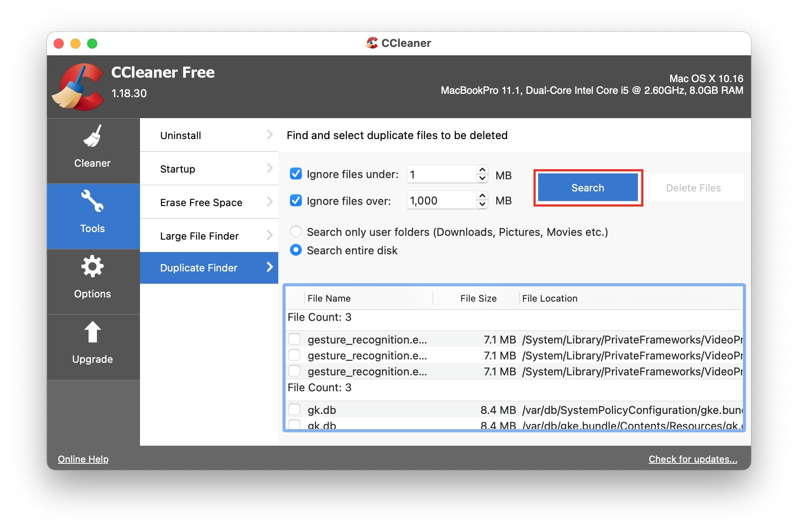Click the chevron beside Uninstall
Viewport: 798px width, 532px height.
(x=269, y=135)
